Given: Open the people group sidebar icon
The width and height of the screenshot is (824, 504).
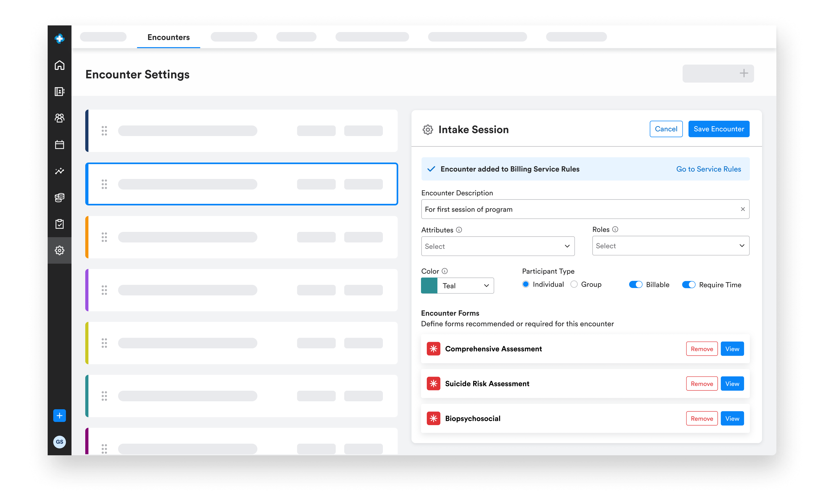Looking at the screenshot, I should click(x=60, y=118).
